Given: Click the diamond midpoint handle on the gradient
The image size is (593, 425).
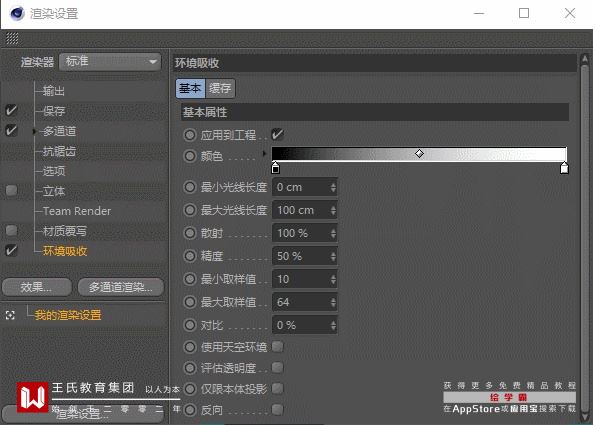Looking at the screenshot, I should pyautogui.click(x=419, y=154).
